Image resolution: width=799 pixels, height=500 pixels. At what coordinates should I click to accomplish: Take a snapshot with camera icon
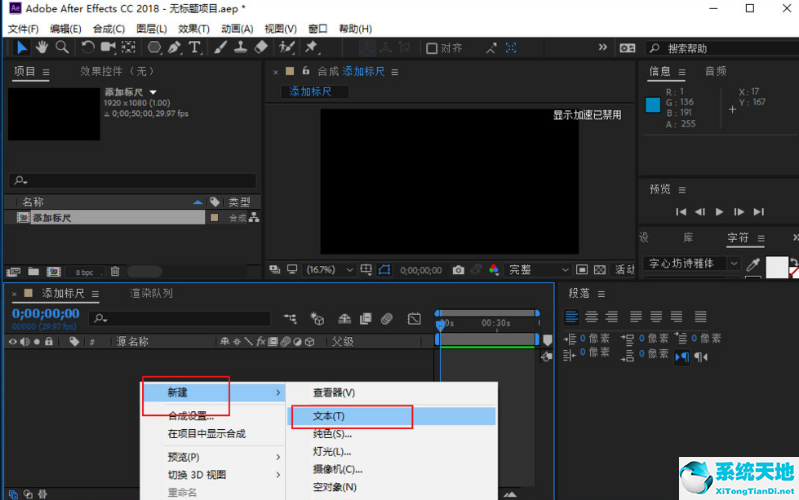[x=458, y=270]
